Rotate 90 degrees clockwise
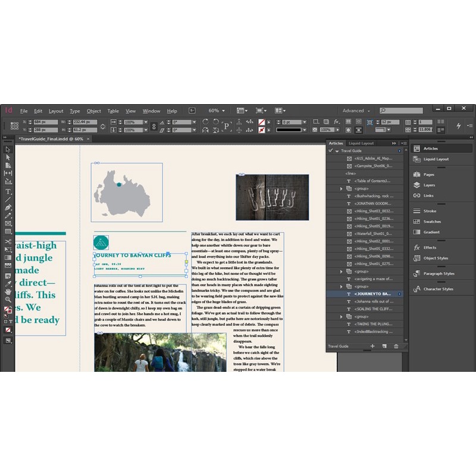This screenshot has height=476, width=476. tap(205, 122)
